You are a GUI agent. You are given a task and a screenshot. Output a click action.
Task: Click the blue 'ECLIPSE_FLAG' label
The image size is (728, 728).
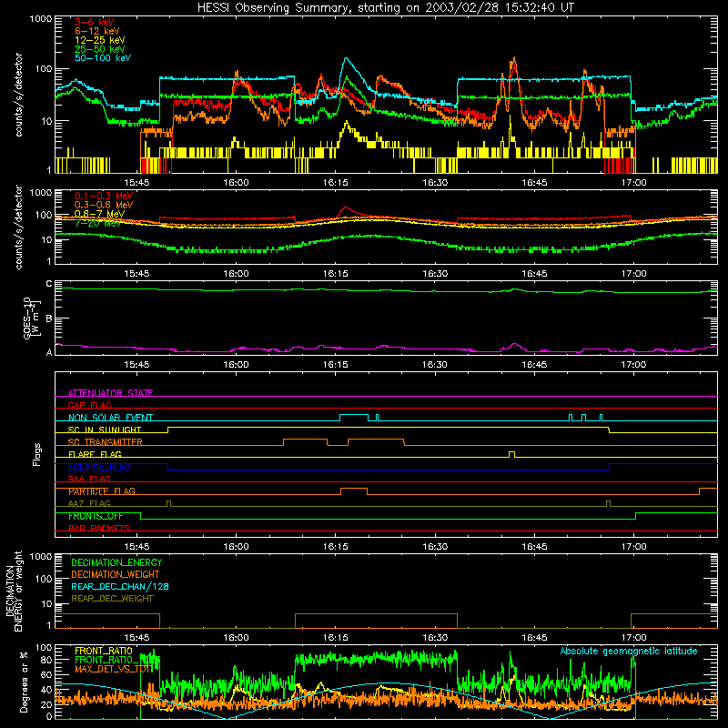(x=99, y=467)
